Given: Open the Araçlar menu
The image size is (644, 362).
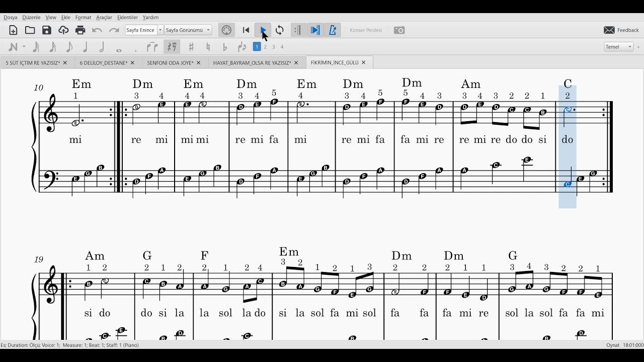Looking at the screenshot, I should 104,17.
